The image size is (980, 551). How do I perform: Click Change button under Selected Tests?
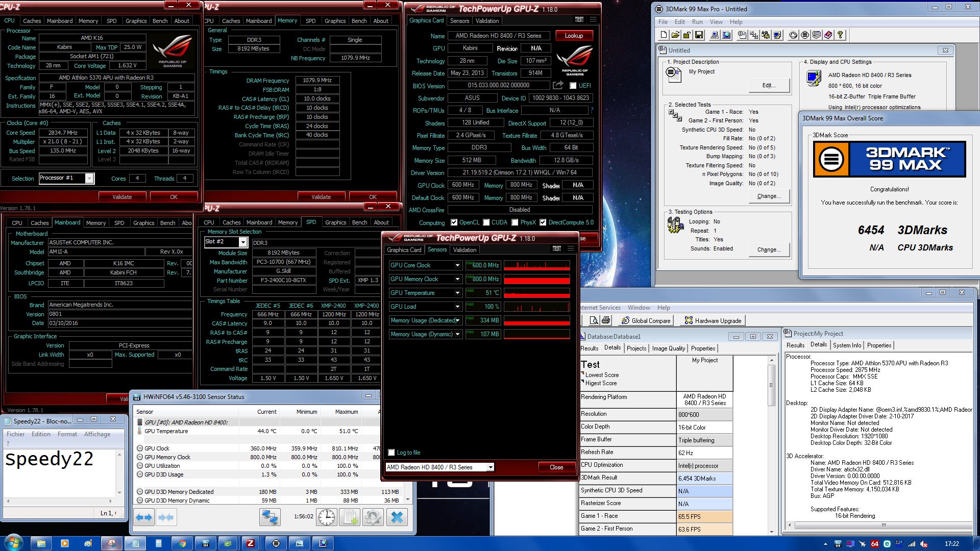769,196
